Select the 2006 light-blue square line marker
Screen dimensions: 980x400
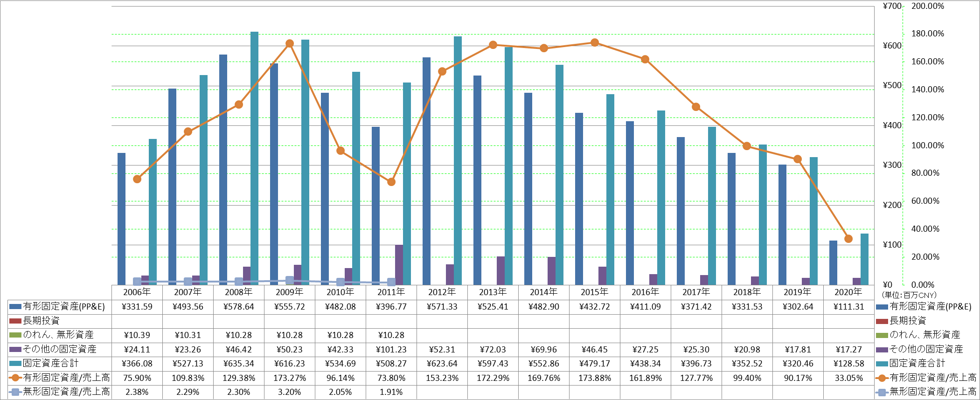point(137,282)
